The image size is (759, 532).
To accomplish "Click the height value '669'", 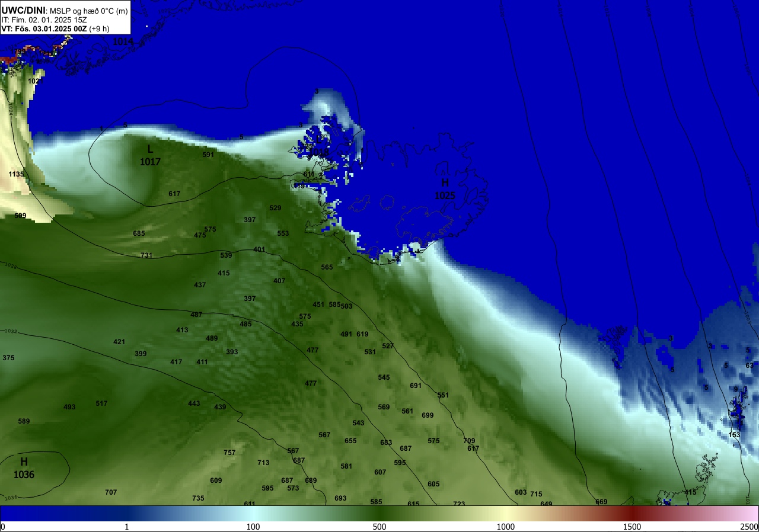I will pyautogui.click(x=601, y=502).
